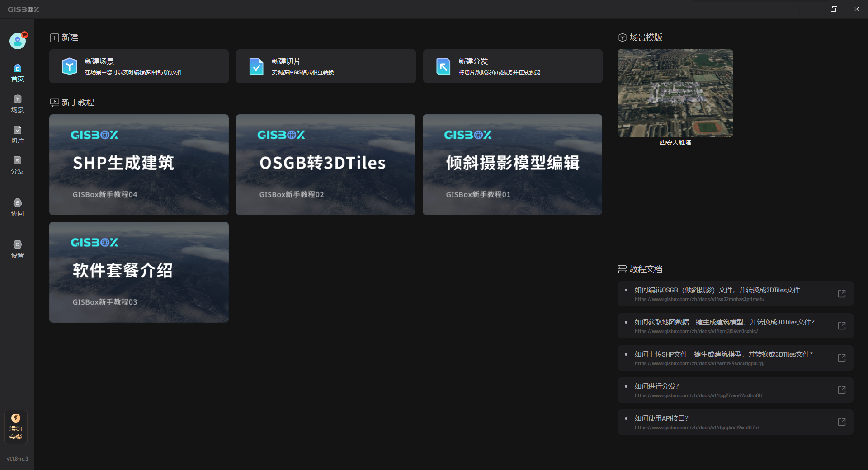
Task: Select the 新建切片 card title
Action: [x=286, y=61]
